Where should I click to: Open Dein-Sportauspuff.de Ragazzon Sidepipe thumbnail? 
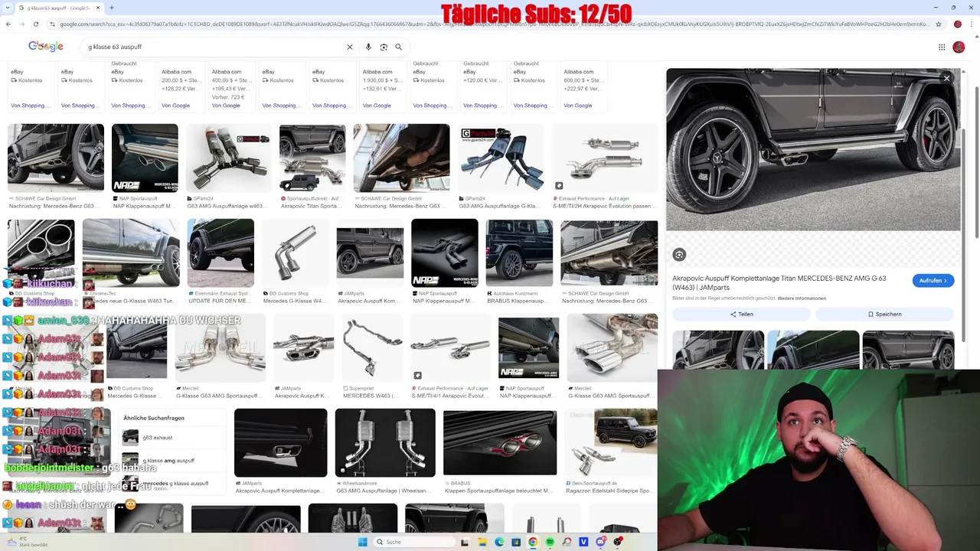pyautogui.click(x=610, y=442)
